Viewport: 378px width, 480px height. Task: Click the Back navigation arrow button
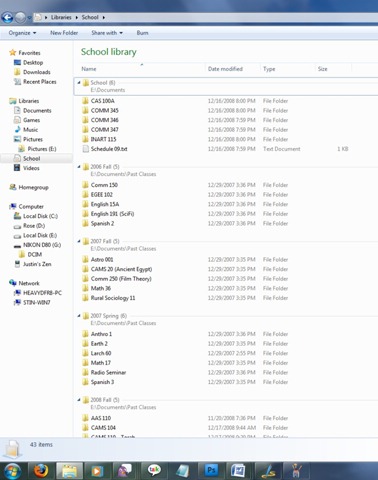coord(7,17)
